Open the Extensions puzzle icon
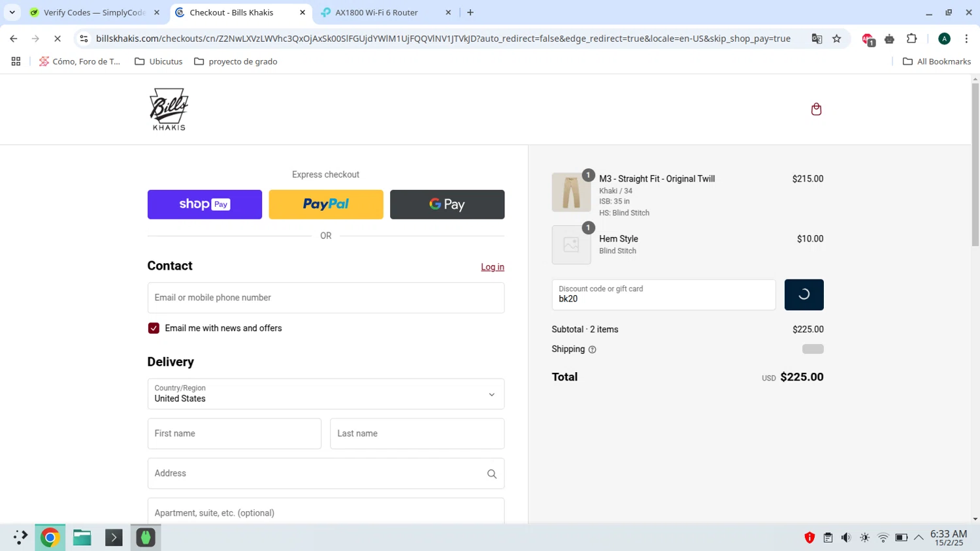Screen dimensions: 980x551 pyautogui.click(x=911, y=39)
